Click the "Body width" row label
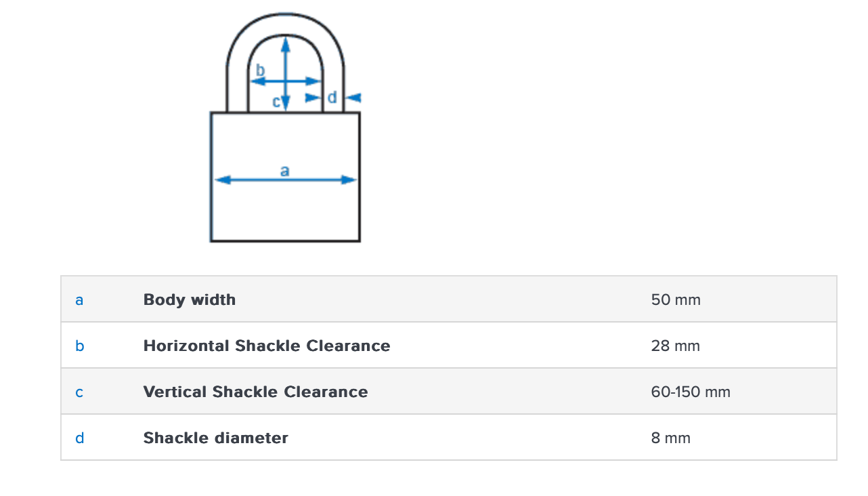868x496 pixels. (x=190, y=299)
